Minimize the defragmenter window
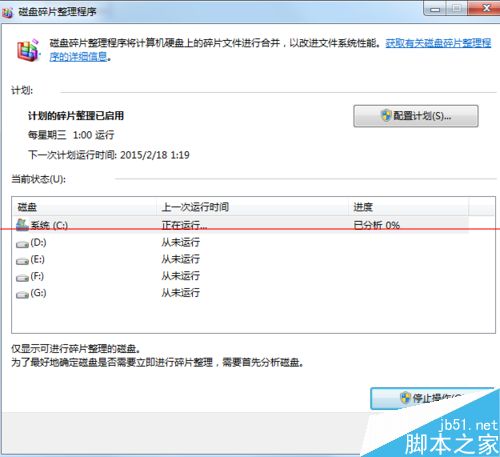Image resolution: width=500 pixels, height=457 pixels. point(435,9)
